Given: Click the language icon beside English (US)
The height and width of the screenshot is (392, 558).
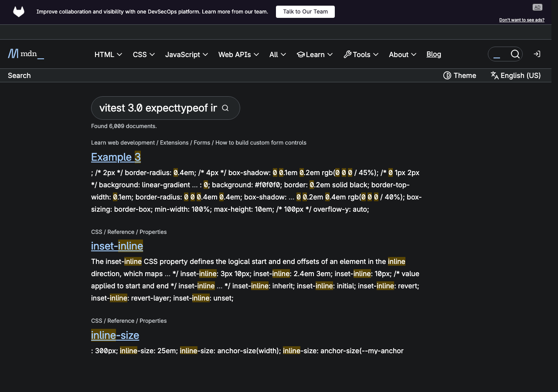Looking at the screenshot, I should pos(494,75).
